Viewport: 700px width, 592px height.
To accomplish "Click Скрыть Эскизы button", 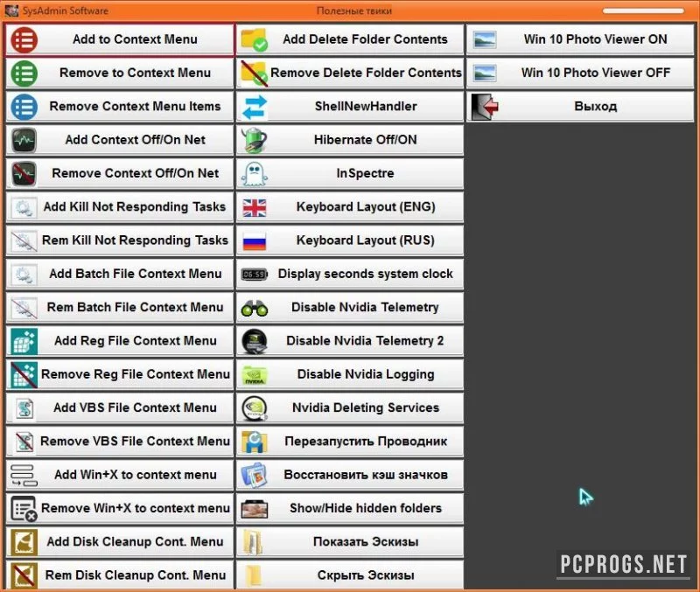I will point(350,575).
